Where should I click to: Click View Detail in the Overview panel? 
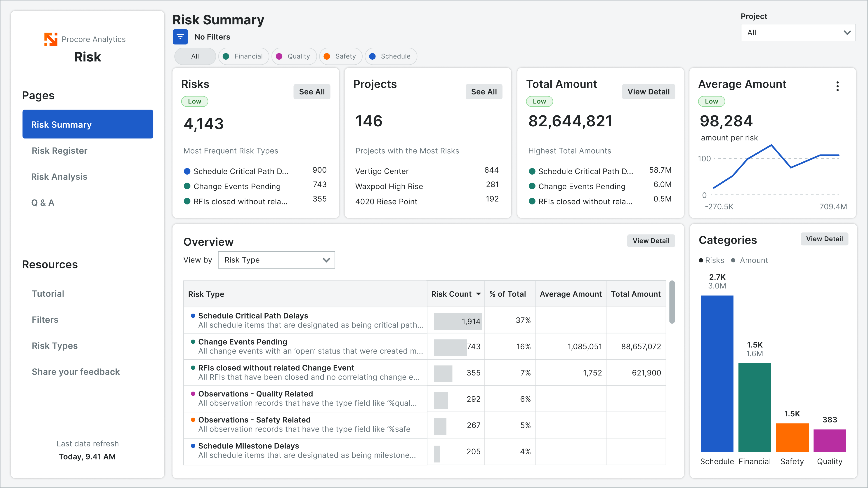point(651,241)
